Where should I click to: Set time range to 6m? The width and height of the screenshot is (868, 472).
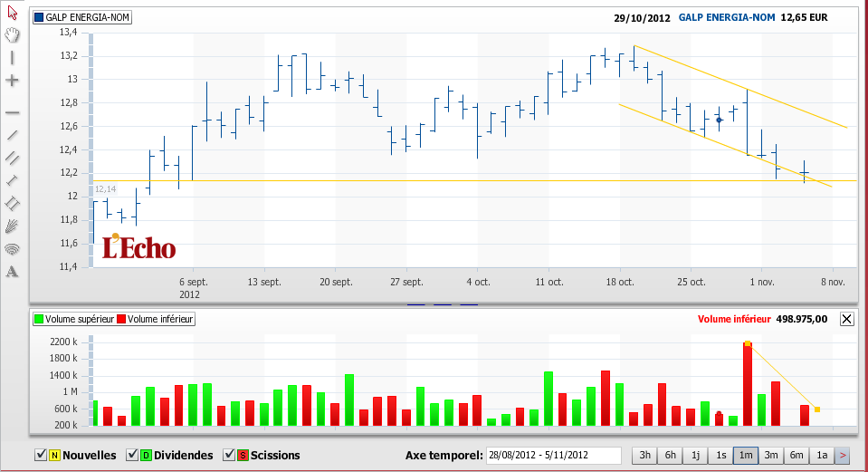tap(796, 456)
